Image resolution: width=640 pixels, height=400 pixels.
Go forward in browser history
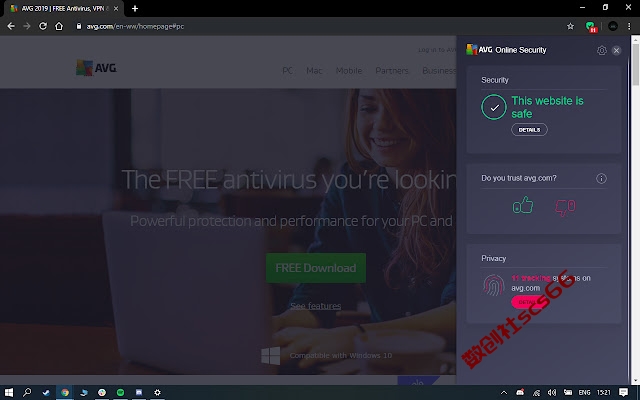27,26
